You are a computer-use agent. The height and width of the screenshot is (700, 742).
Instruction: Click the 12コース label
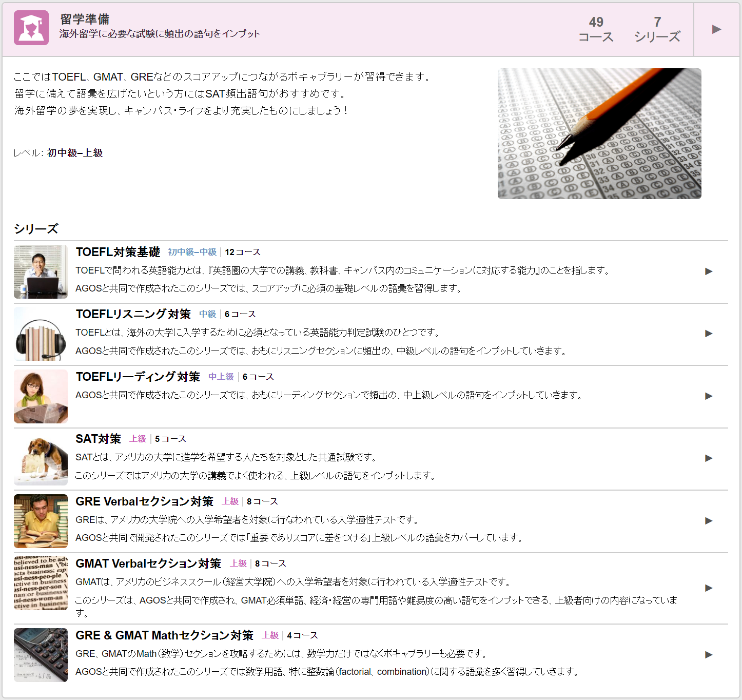[243, 252]
